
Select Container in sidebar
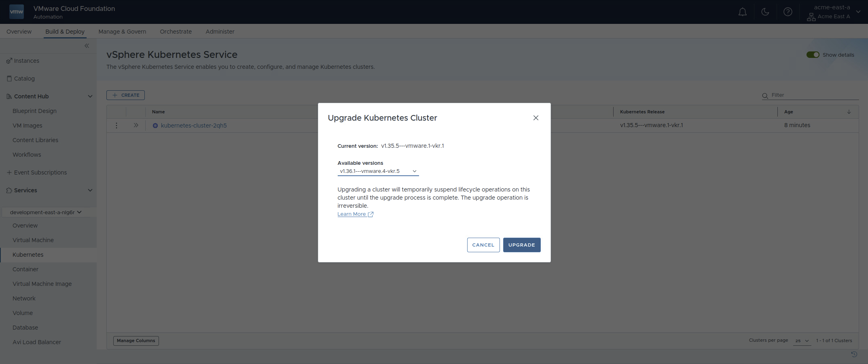[25, 269]
